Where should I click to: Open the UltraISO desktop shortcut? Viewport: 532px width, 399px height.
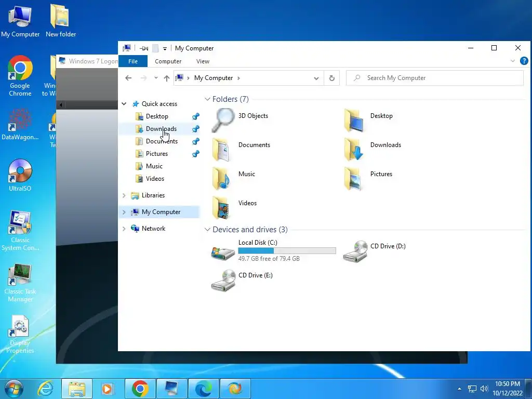pyautogui.click(x=20, y=175)
